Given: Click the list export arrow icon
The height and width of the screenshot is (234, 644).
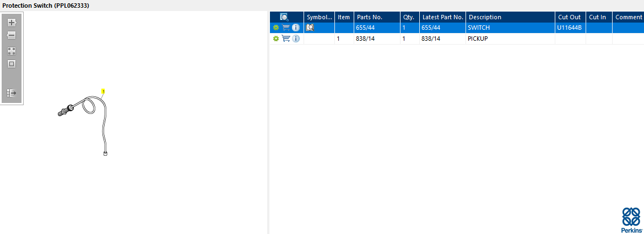Looking at the screenshot, I should coord(12,93).
